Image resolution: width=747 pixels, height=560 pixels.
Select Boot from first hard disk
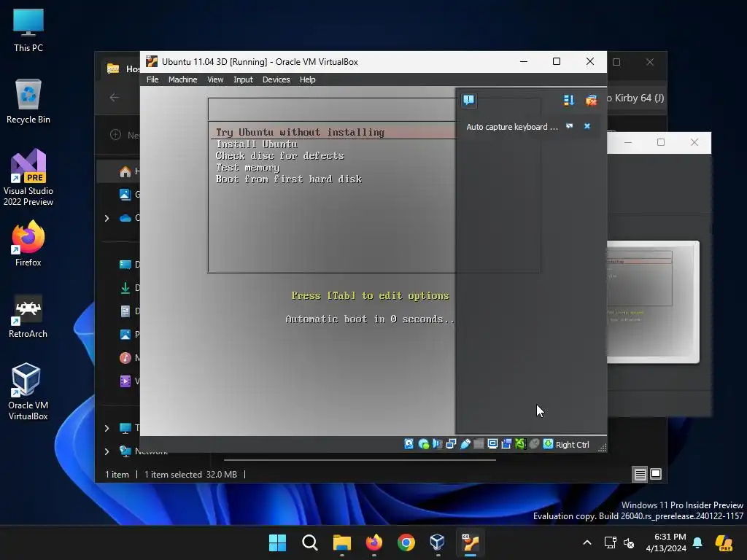[289, 179]
